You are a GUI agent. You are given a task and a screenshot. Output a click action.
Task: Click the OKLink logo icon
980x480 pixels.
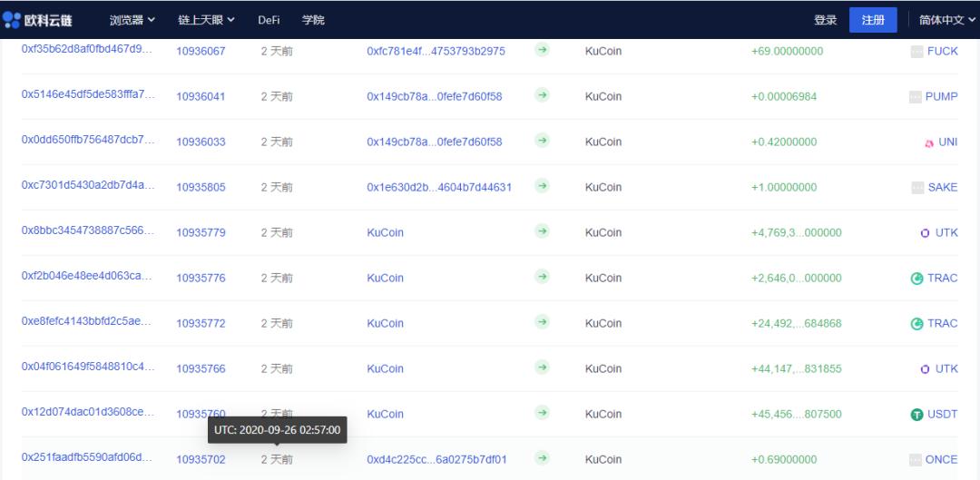pyautogui.click(x=11, y=20)
